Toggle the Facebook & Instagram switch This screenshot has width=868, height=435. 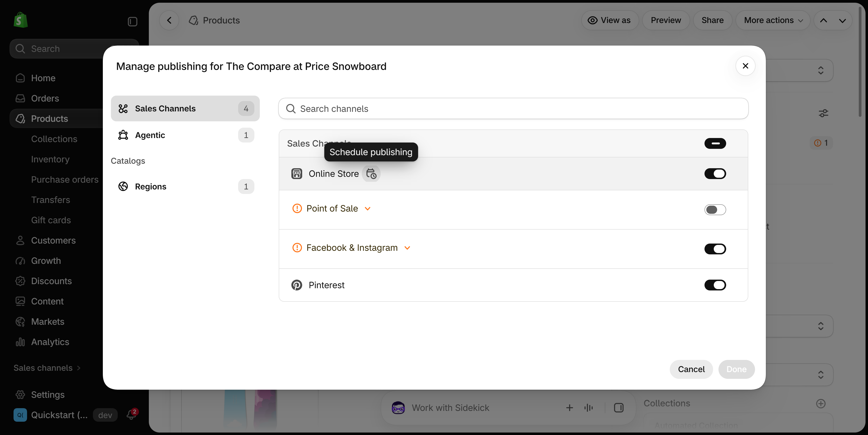[x=715, y=249]
